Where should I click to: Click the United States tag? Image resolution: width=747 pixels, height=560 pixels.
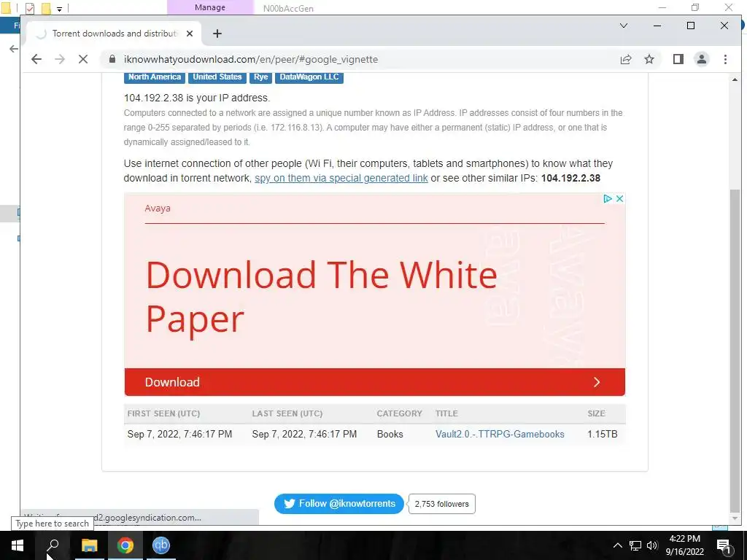pos(217,77)
